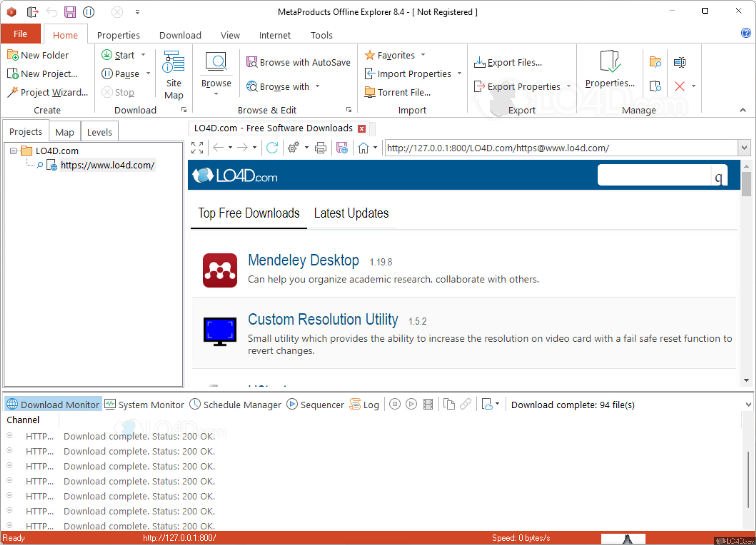Click the Torrent File import icon
This screenshot has height=545, width=756.
(x=369, y=92)
